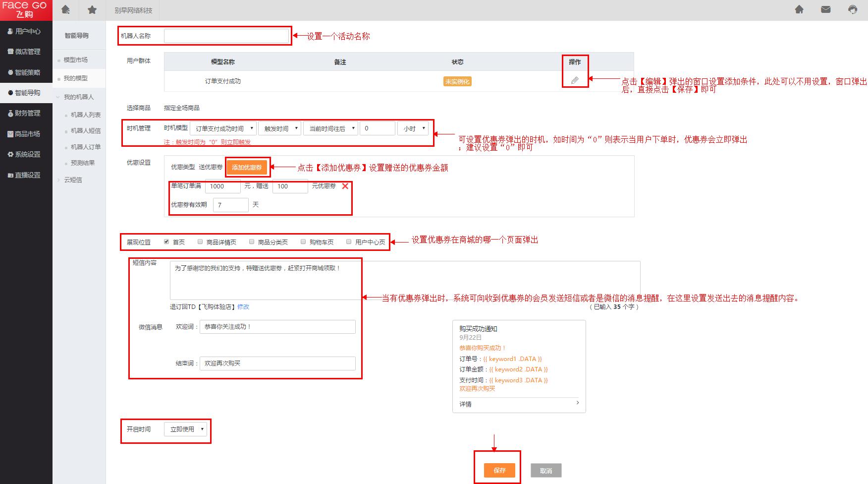
Task: Expand the 立即使用 start time dropdown
Action: click(x=186, y=429)
